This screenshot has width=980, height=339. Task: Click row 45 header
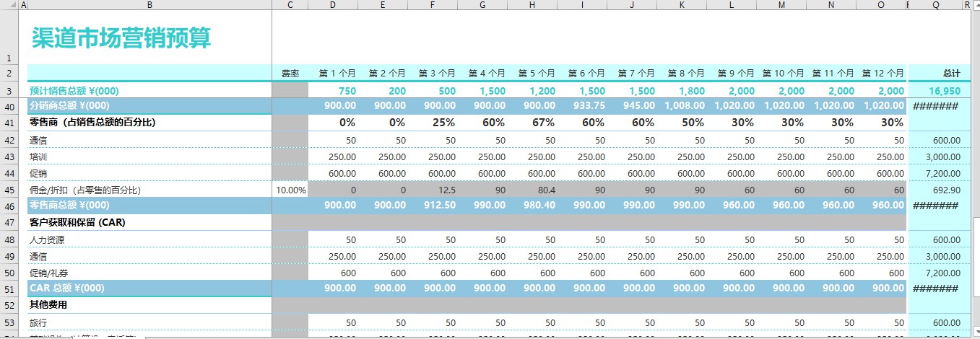[9, 190]
